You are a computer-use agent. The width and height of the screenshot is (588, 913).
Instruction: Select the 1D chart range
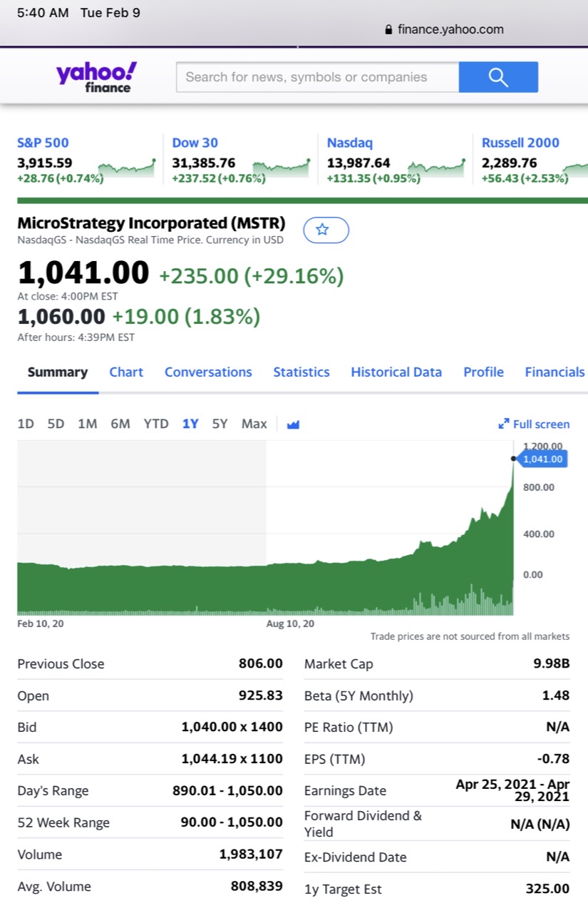[x=26, y=424]
